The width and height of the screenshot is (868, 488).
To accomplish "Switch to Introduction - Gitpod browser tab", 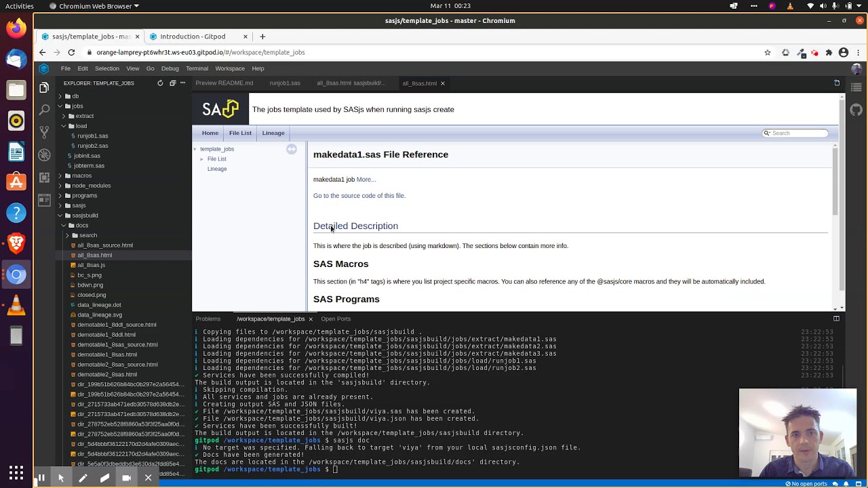I will click(193, 36).
